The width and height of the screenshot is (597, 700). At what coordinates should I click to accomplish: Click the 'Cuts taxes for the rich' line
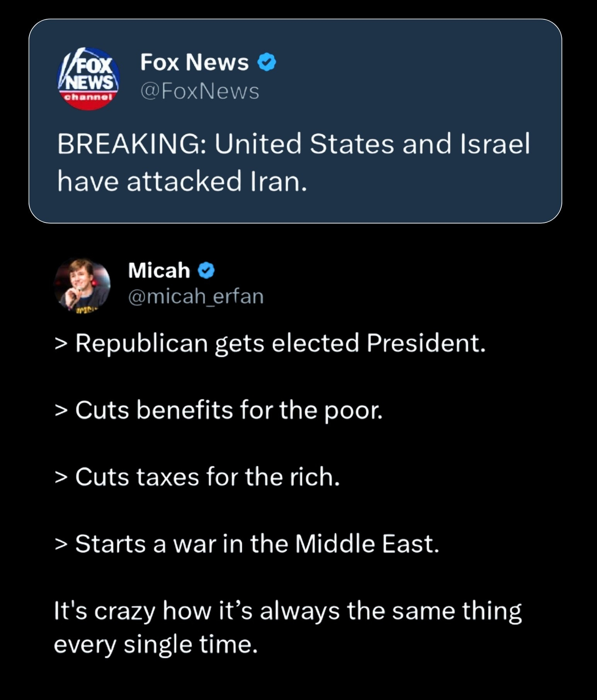[x=197, y=477]
